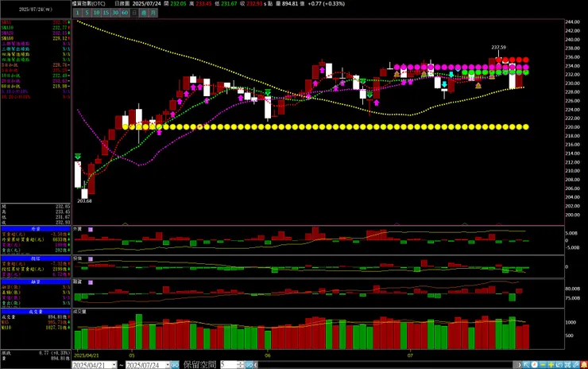Click the fullscreen expand icon
The width and height of the screenshot is (588, 369).
tap(567, 364)
